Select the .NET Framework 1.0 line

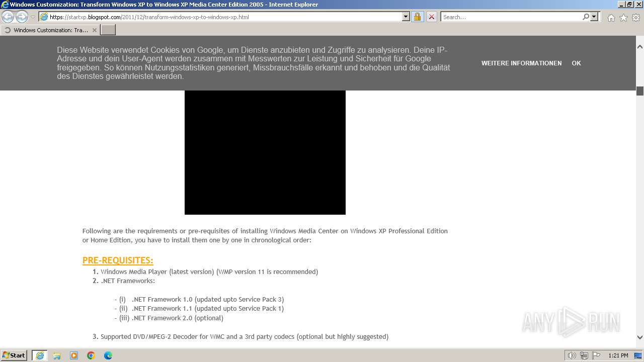coord(199,300)
